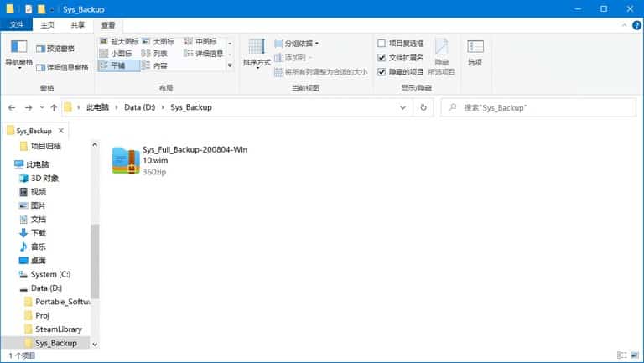Choose 内容 content layout
The width and height of the screenshot is (644, 363).
(x=154, y=65)
